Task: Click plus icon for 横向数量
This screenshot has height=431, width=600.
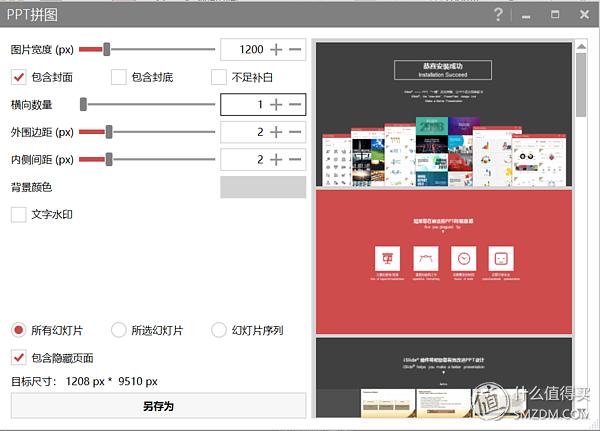Action: (x=276, y=104)
